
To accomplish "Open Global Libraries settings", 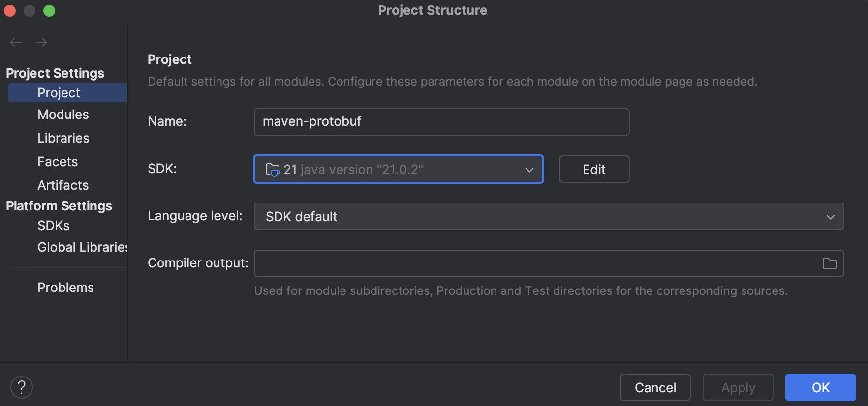I will [82, 247].
